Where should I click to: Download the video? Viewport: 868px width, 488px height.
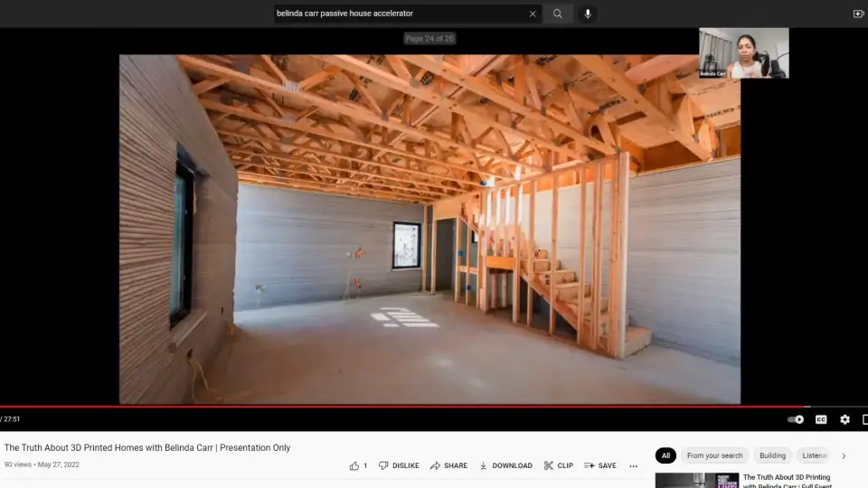(505, 465)
